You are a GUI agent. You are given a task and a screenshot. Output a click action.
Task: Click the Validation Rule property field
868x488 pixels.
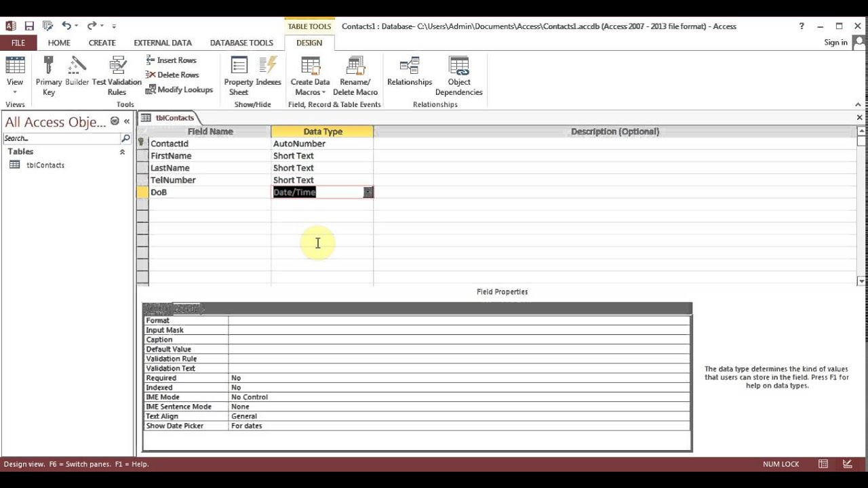point(459,359)
